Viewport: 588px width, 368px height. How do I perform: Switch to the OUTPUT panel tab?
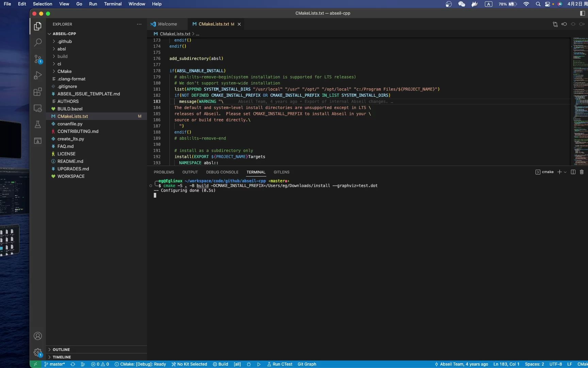coord(190,172)
